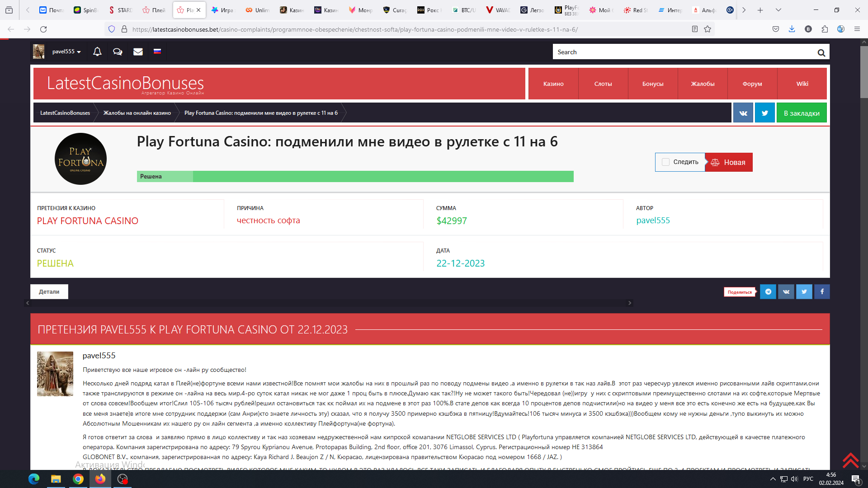Open the chat messages icon
868x488 pixels.
point(118,52)
